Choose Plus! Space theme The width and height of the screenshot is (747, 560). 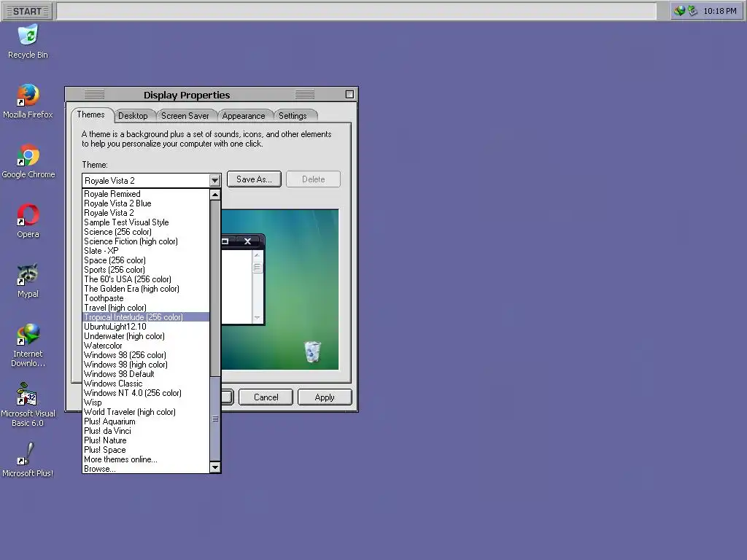146,450
